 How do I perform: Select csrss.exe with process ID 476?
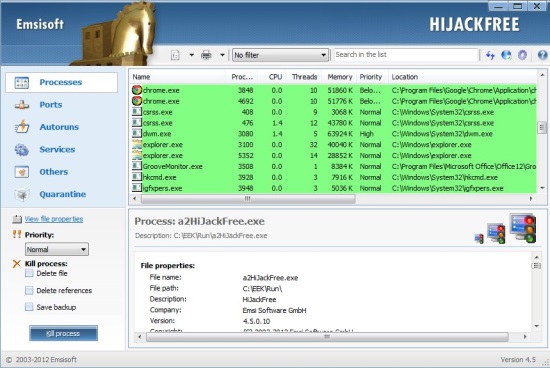[333, 123]
